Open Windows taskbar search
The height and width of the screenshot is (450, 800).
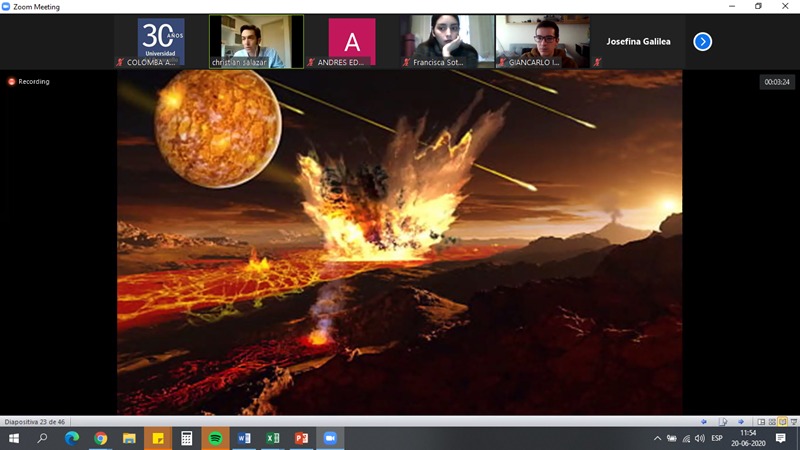[42, 438]
